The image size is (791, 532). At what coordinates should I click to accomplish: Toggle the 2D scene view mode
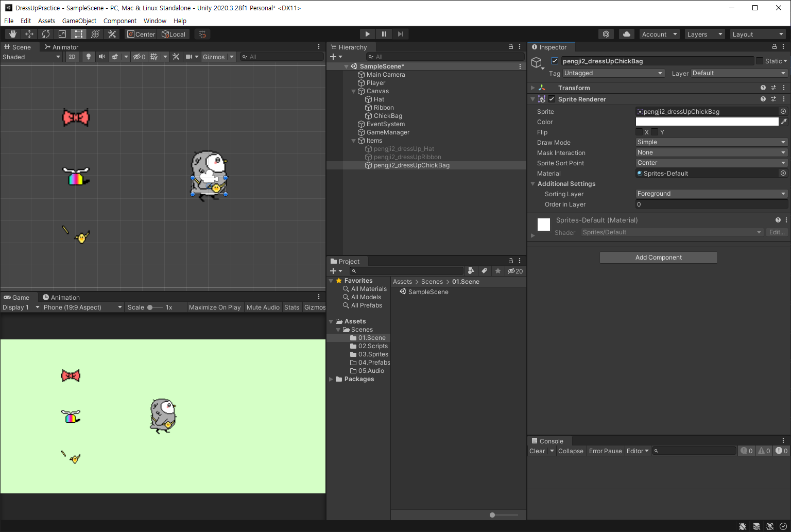tap(72, 57)
